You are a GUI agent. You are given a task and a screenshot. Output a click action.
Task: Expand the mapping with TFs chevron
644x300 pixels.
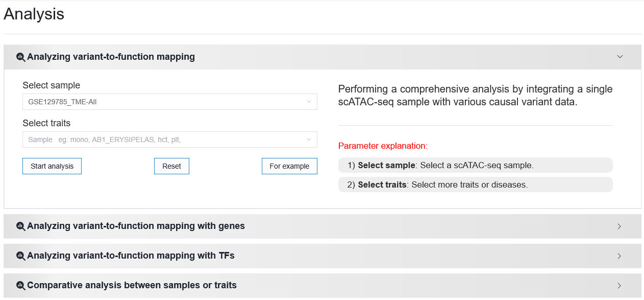(x=620, y=256)
